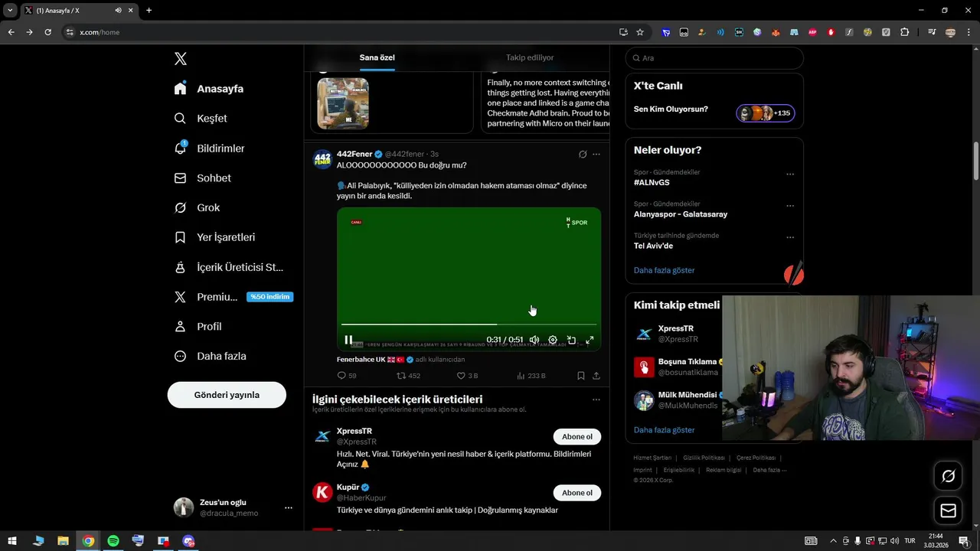Enter video fullscreen mode

[590, 340]
